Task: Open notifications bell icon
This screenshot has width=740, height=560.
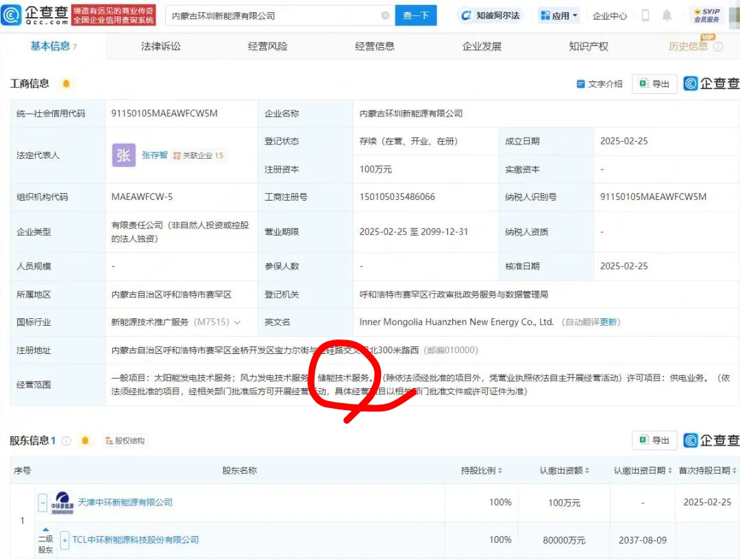Action: (667, 16)
